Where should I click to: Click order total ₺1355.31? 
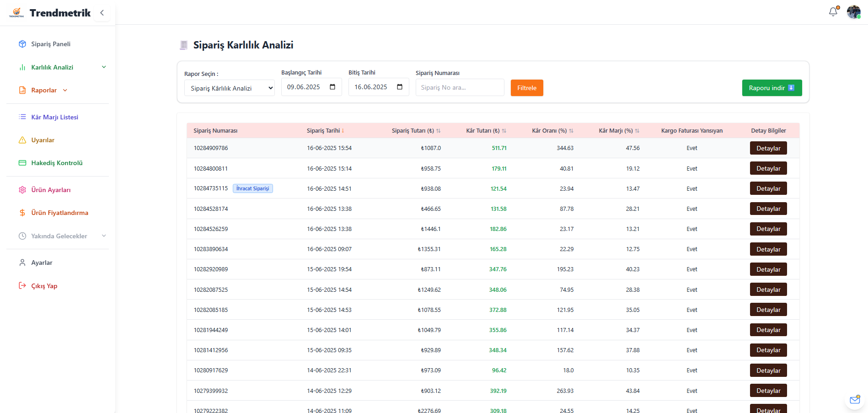point(429,249)
